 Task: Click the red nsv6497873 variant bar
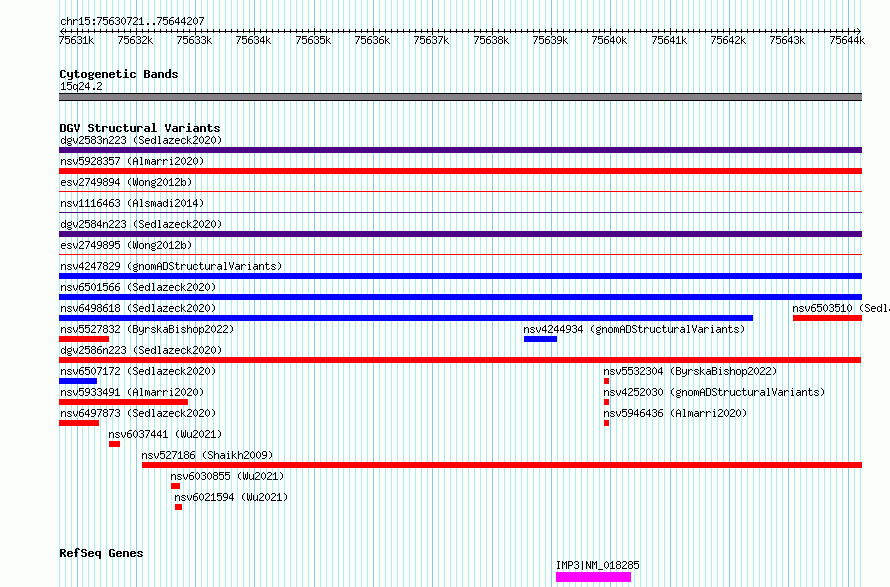[79, 423]
